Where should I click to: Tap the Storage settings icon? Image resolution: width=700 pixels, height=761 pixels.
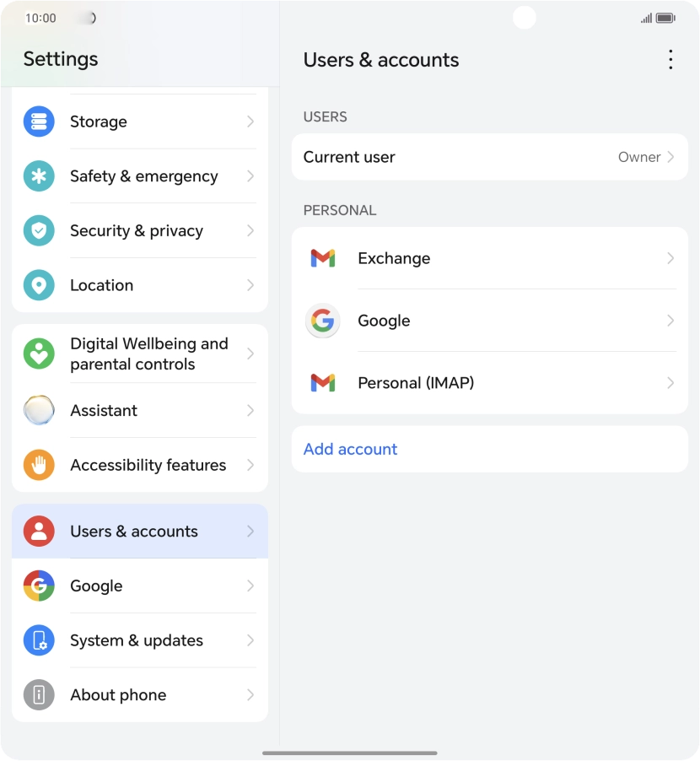pos(39,121)
